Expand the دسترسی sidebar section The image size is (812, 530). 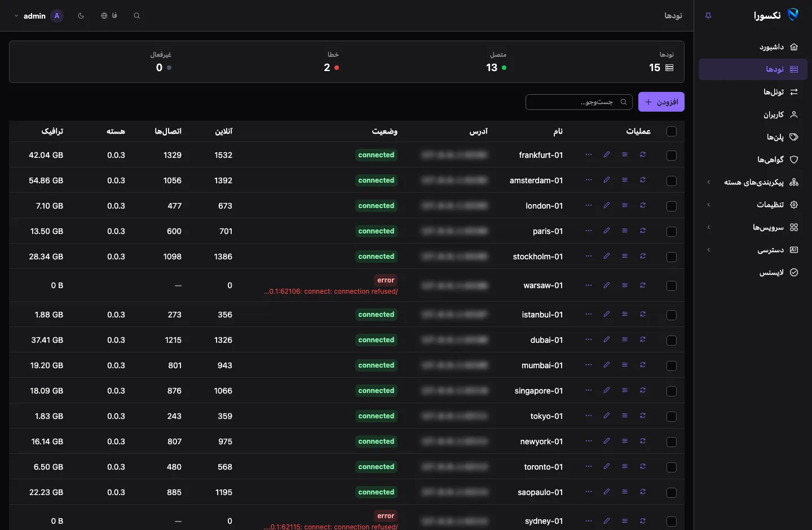click(x=753, y=250)
